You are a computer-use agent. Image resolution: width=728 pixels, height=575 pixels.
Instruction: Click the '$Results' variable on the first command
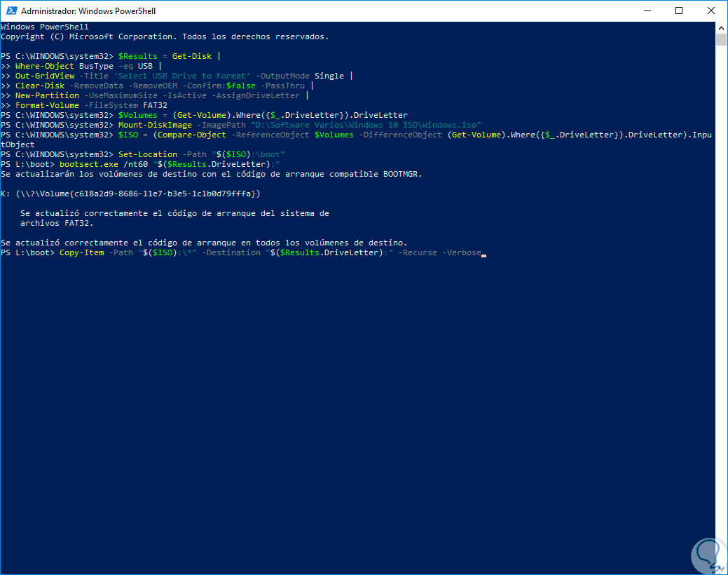pos(138,56)
